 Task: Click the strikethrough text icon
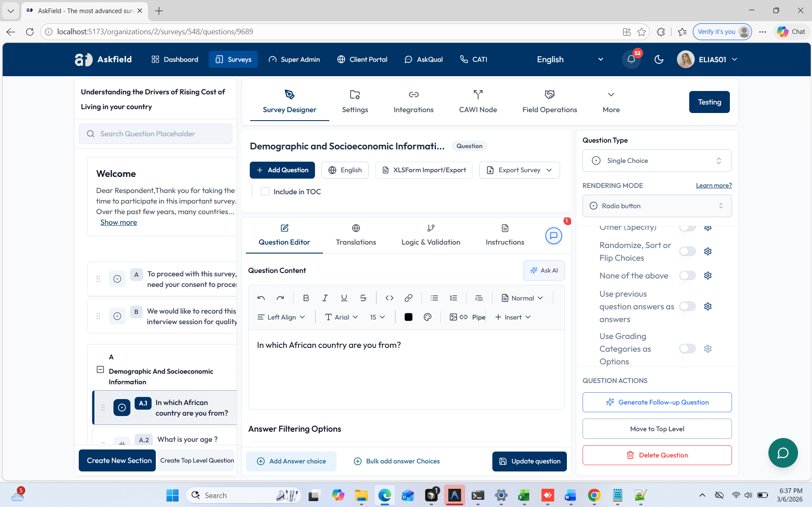[x=363, y=298]
